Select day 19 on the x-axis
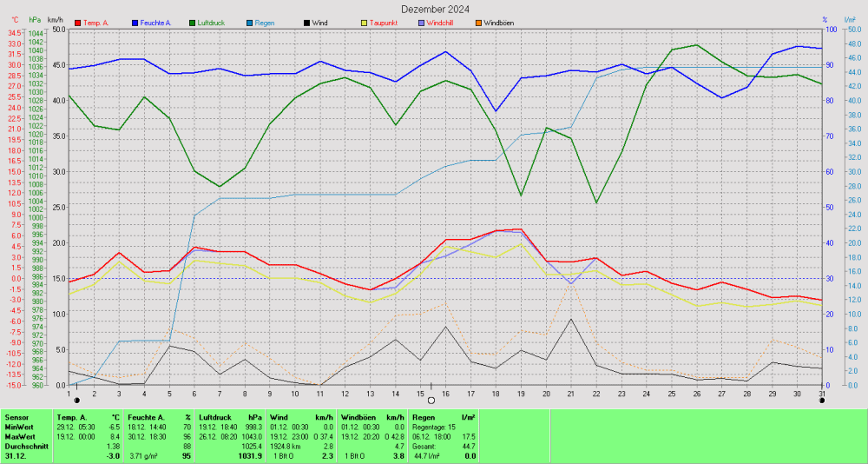 click(x=520, y=393)
